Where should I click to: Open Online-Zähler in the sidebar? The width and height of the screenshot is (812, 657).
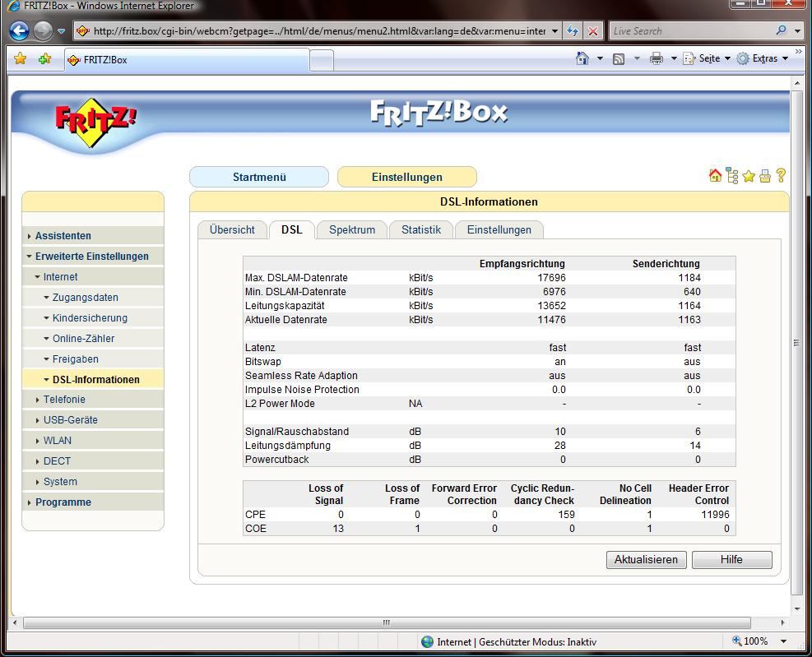point(93,339)
